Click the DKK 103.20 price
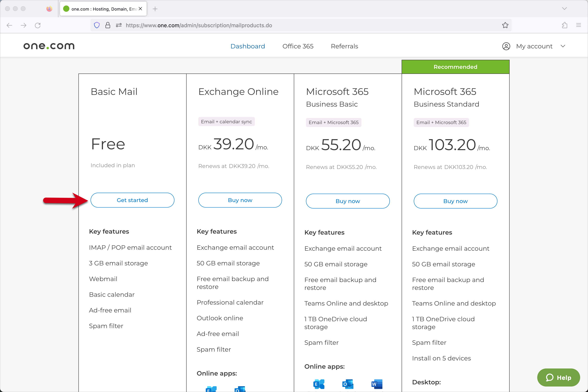 click(x=452, y=145)
